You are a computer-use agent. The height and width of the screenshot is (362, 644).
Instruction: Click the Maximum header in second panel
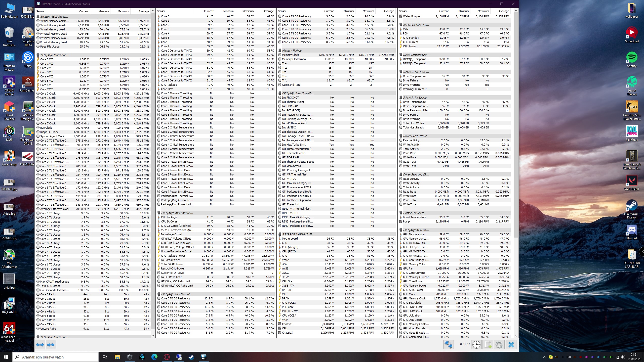(245, 11)
